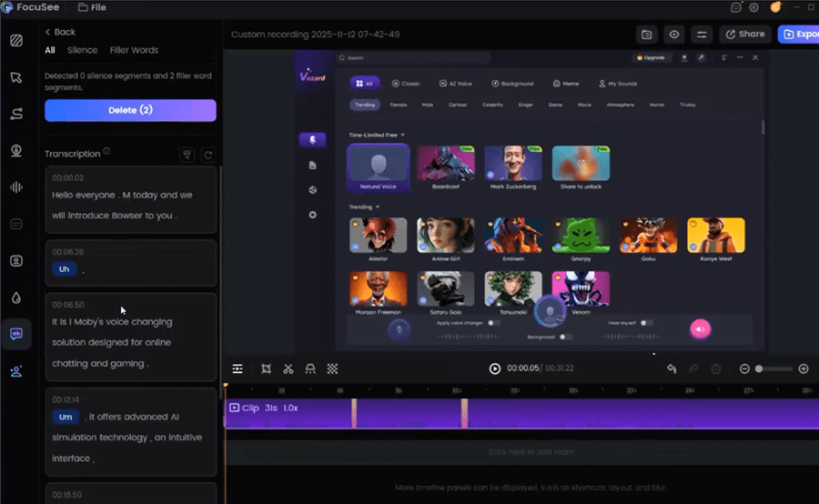819x504 pixels.
Task: Open the File menu
Action: point(92,7)
